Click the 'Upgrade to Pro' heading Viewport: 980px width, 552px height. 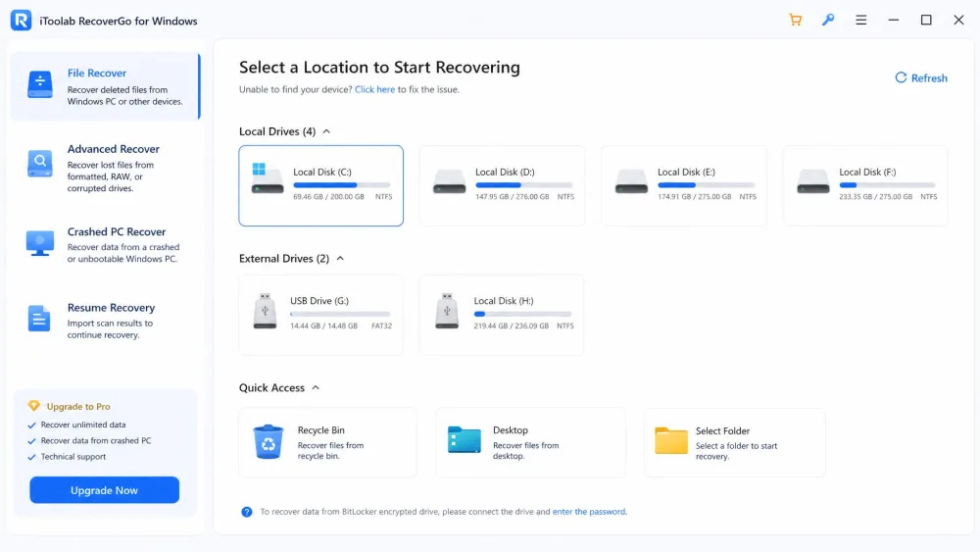(x=78, y=406)
